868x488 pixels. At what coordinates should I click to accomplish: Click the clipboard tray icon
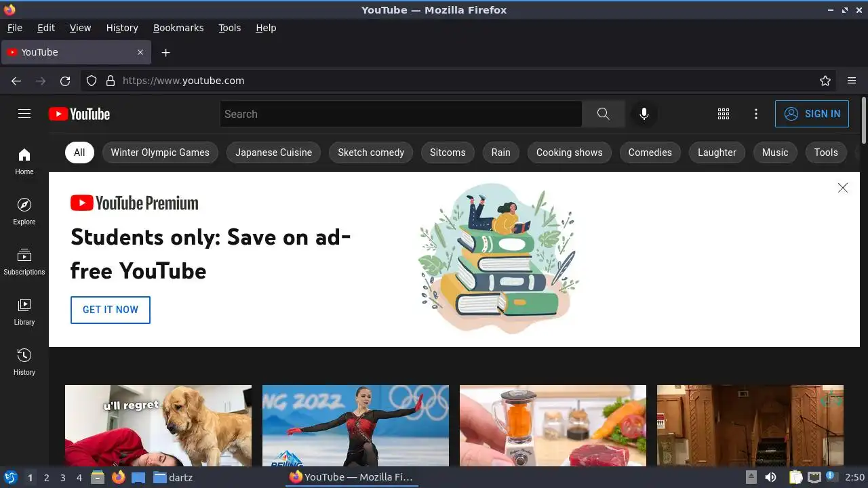795,477
